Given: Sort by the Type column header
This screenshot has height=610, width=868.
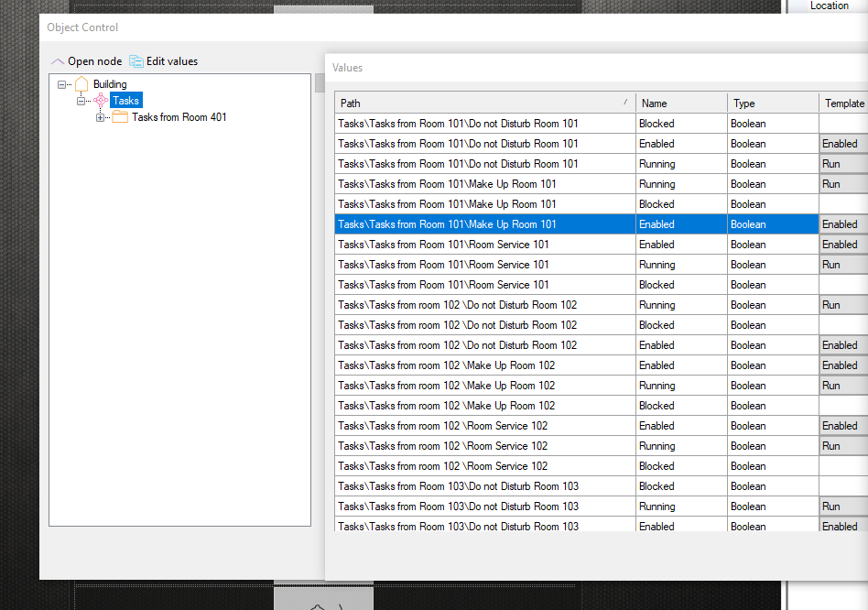Looking at the screenshot, I should [x=773, y=103].
